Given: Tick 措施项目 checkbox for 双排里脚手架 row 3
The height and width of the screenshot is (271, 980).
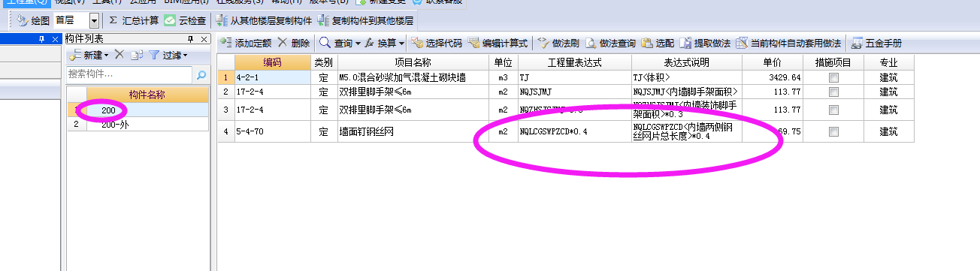Looking at the screenshot, I should point(833,110).
